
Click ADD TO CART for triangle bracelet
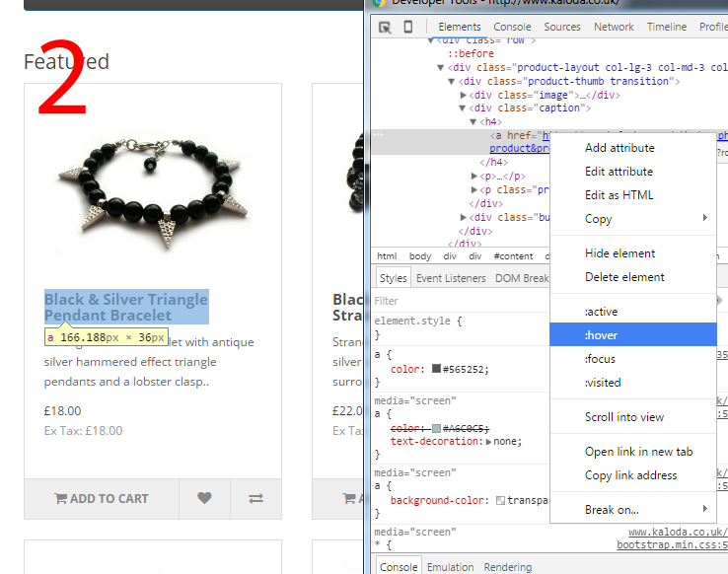coord(102,498)
